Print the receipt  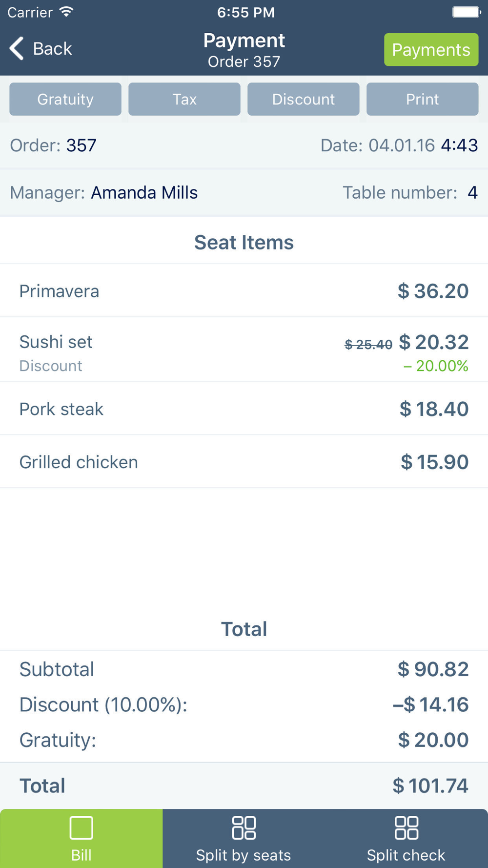pos(423,99)
